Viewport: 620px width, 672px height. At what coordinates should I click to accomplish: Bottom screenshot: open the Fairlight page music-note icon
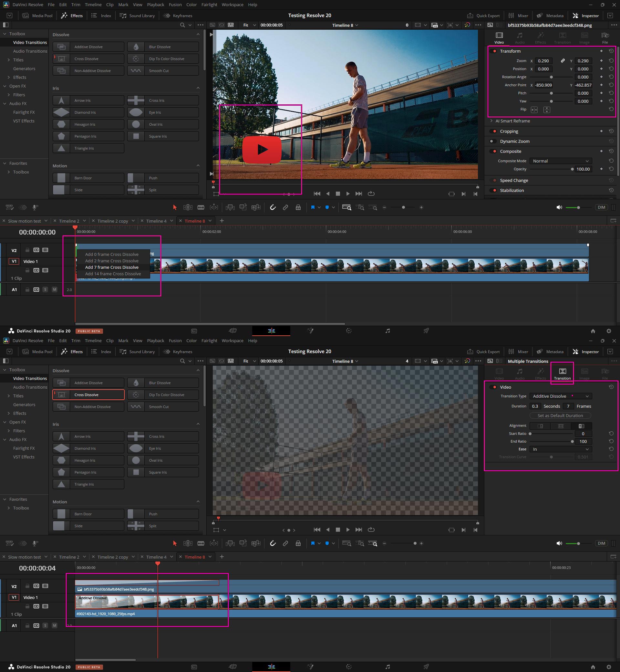pos(387,667)
